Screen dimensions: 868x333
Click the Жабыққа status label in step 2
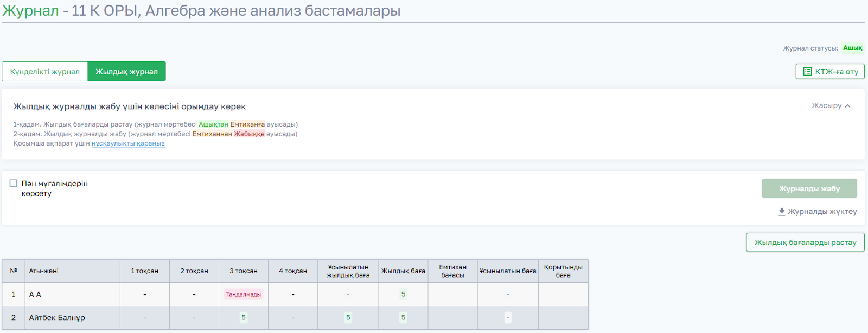point(249,134)
